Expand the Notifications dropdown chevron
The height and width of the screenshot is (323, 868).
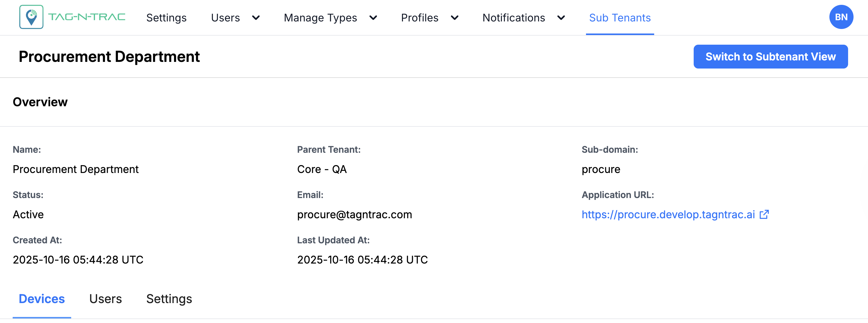(x=561, y=18)
